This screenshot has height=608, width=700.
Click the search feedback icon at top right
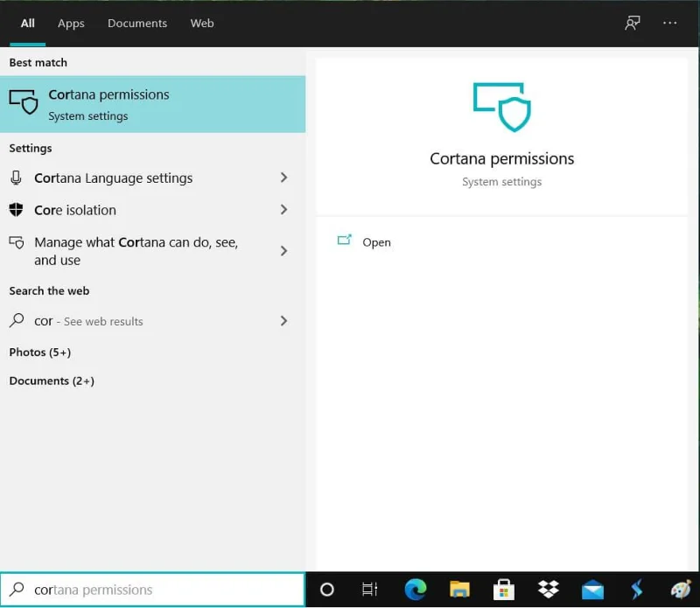pyautogui.click(x=632, y=24)
